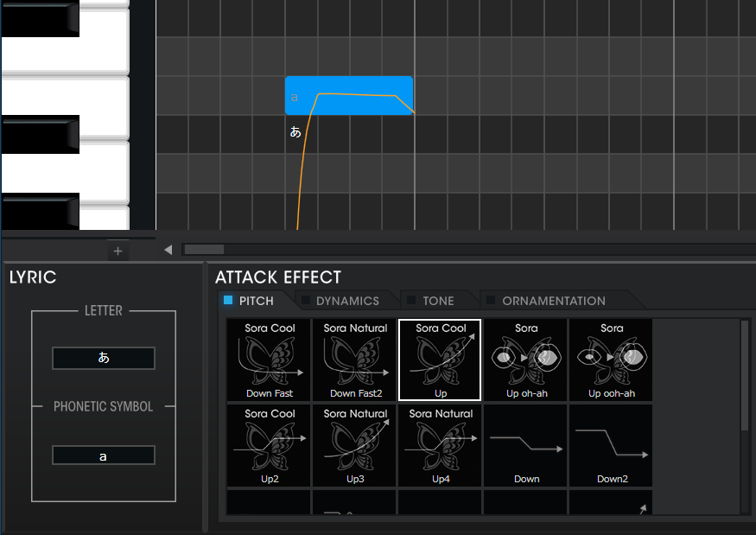Image resolution: width=756 pixels, height=535 pixels.
Task: Select the blue note labeled a
Action: [348, 96]
